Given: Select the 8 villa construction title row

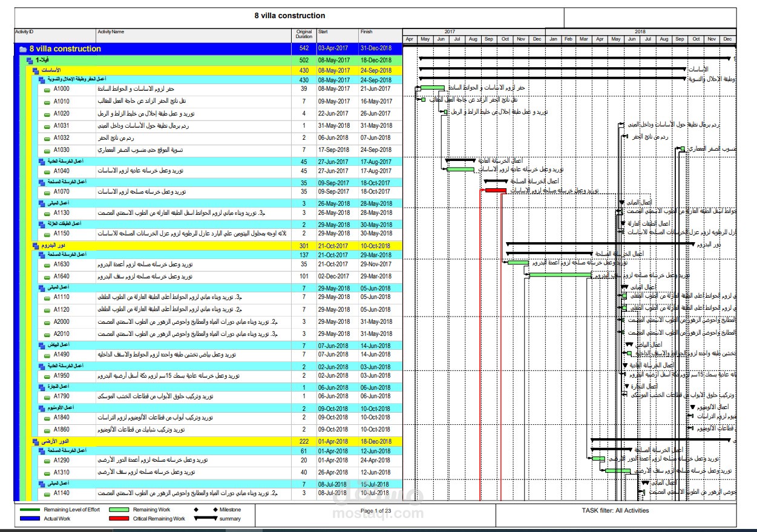Looking at the screenshot, I should (x=208, y=49).
